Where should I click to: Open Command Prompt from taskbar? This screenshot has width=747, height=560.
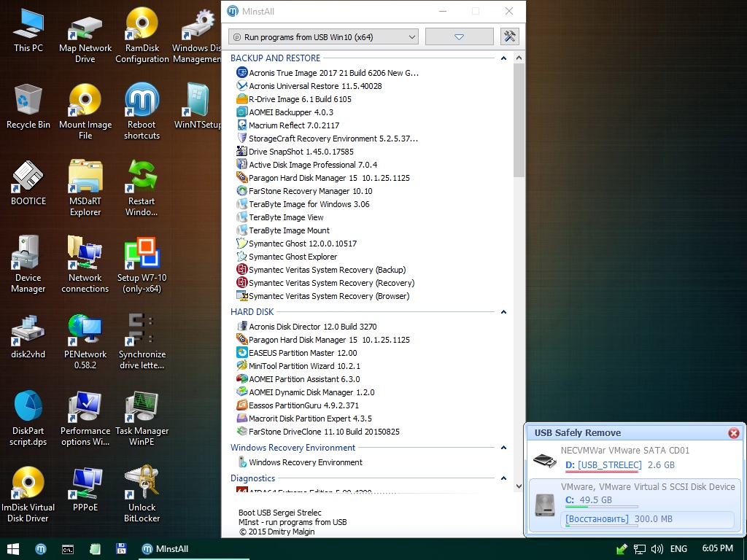click(x=68, y=549)
